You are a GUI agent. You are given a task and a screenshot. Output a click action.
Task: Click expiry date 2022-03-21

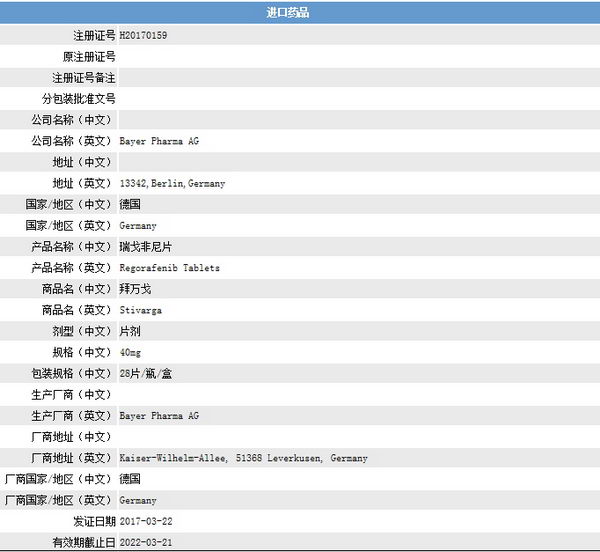pos(146,542)
